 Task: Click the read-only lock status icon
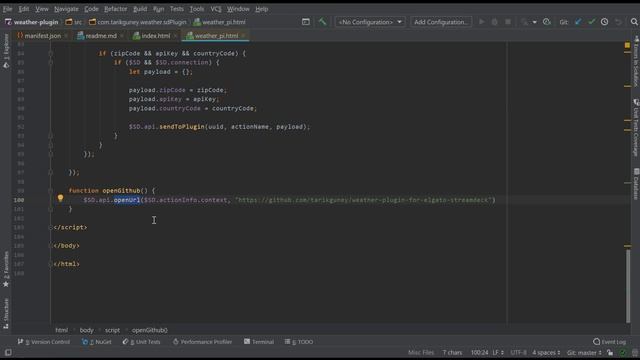pyautogui.click(x=610, y=353)
